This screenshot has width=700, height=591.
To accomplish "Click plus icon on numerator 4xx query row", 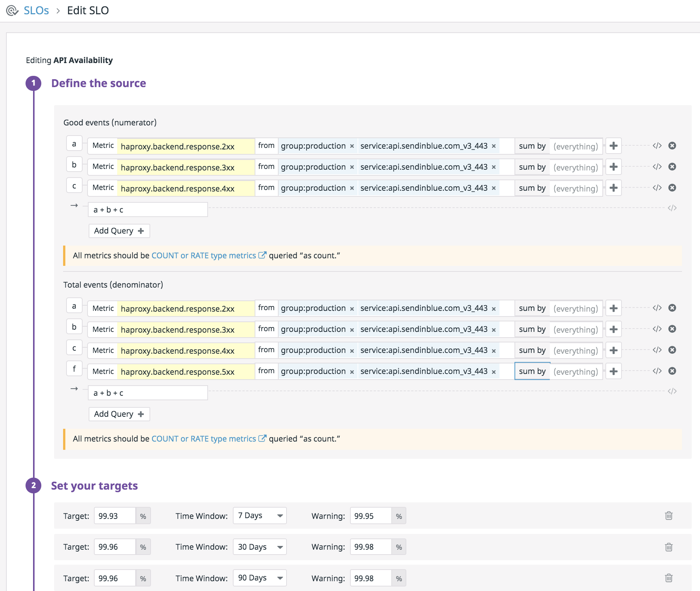I will [613, 188].
